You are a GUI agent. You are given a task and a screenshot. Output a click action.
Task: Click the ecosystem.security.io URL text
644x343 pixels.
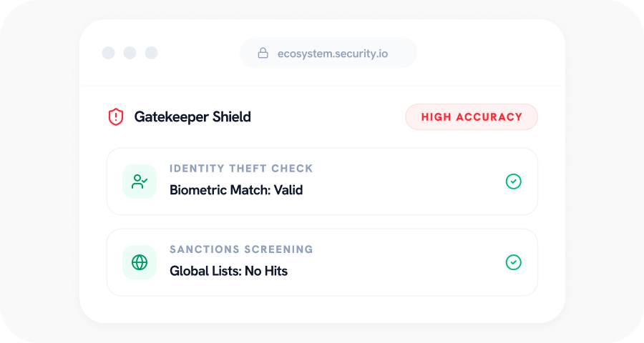333,54
